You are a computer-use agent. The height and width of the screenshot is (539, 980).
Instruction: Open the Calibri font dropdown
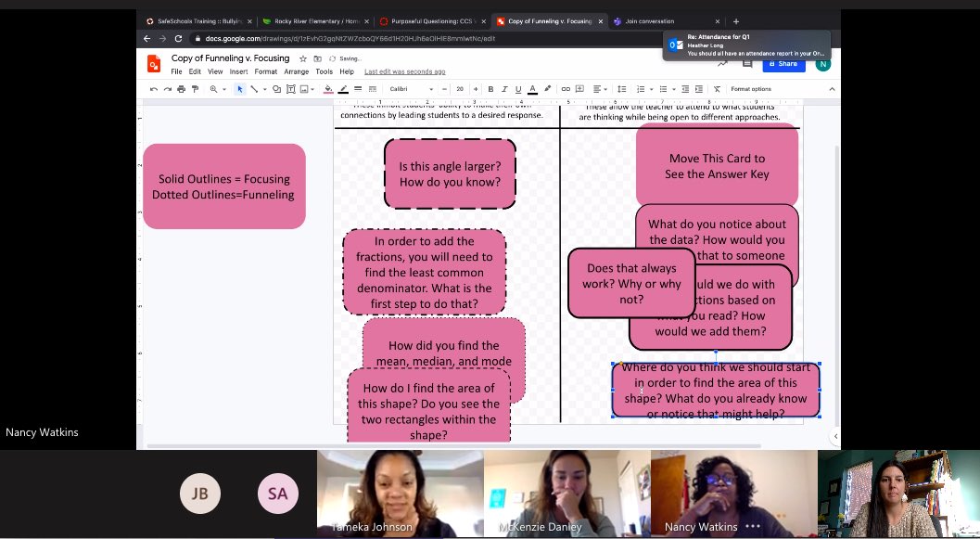(412, 89)
